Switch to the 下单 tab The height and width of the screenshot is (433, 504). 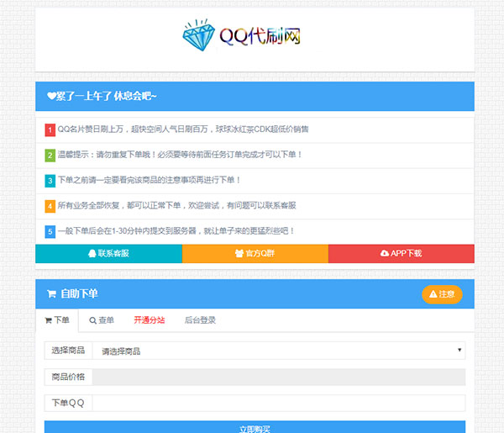(57, 320)
